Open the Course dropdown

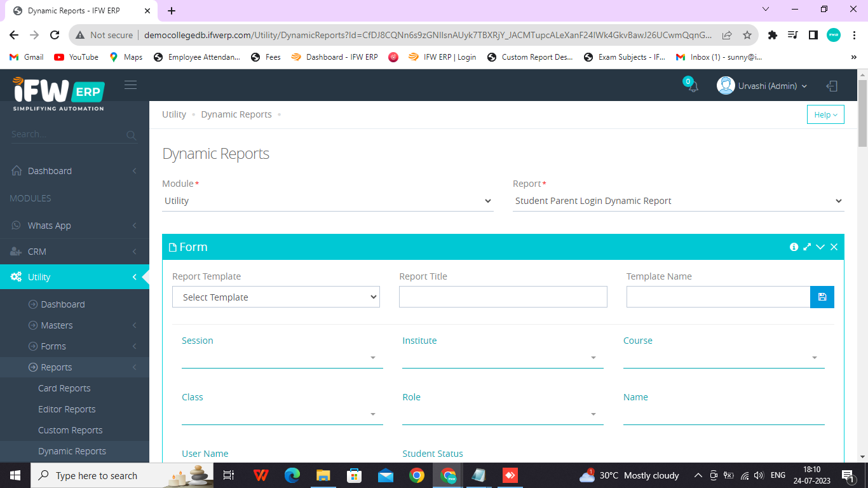coord(724,358)
